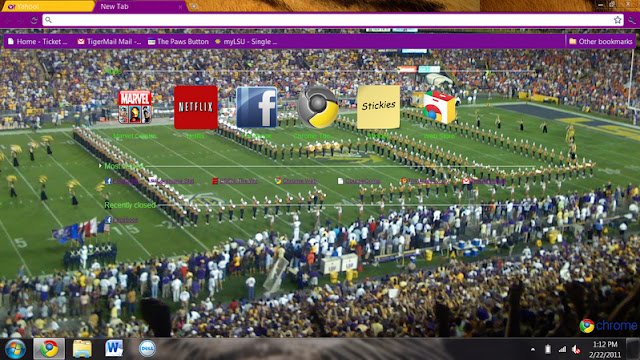Open the network signal tray icon
This screenshot has height=360, width=640.
562,349
